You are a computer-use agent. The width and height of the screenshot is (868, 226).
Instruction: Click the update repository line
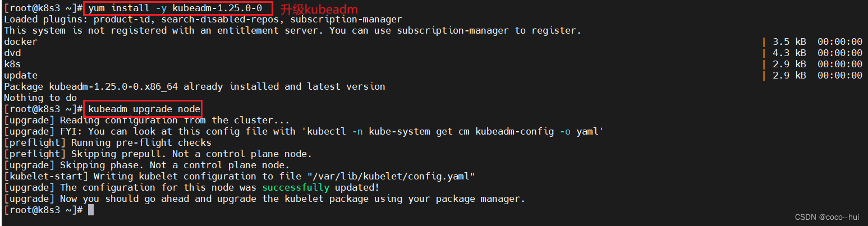pyautogui.click(x=21, y=76)
